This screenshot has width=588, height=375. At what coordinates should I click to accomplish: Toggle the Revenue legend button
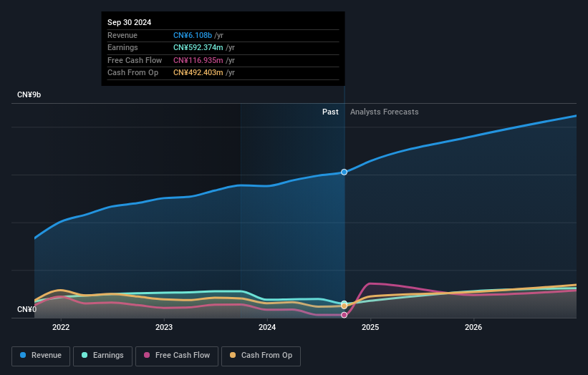click(x=41, y=356)
